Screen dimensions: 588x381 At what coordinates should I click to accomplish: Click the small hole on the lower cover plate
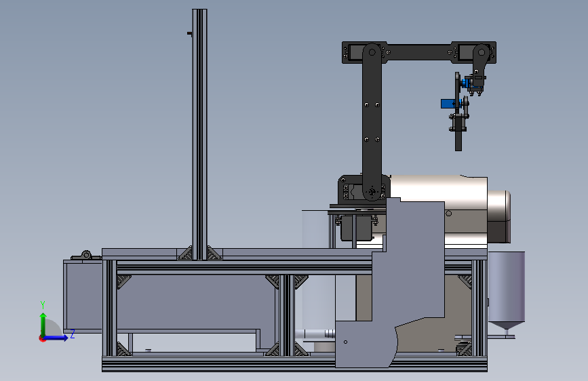tap(345, 342)
